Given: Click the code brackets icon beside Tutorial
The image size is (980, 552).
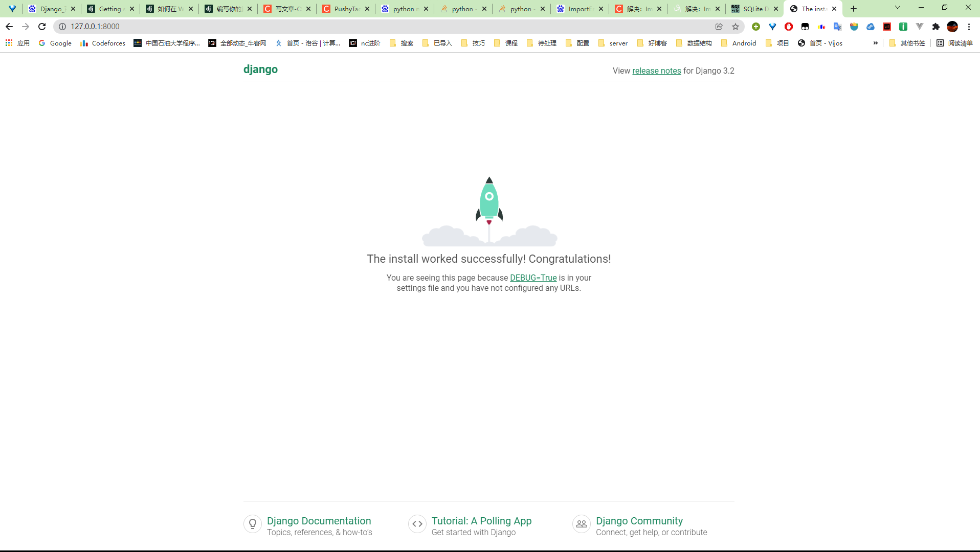Looking at the screenshot, I should pyautogui.click(x=417, y=524).
